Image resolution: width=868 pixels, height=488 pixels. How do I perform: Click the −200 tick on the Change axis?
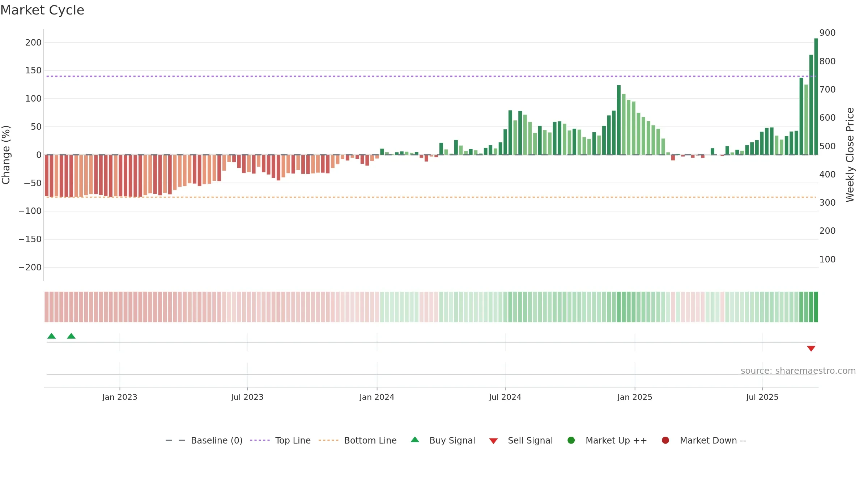pos(30,267)
